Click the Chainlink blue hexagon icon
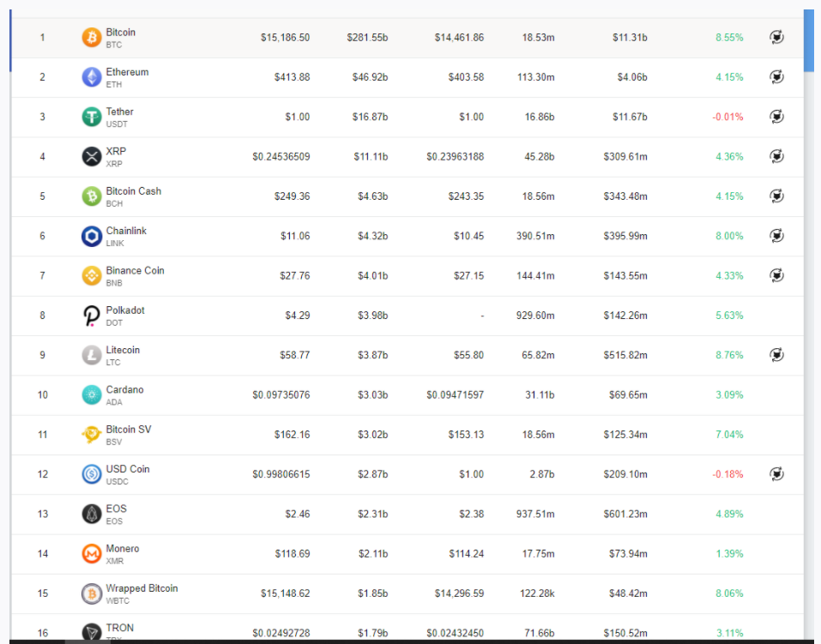The image size is (821, 644). tap(92, 236)
